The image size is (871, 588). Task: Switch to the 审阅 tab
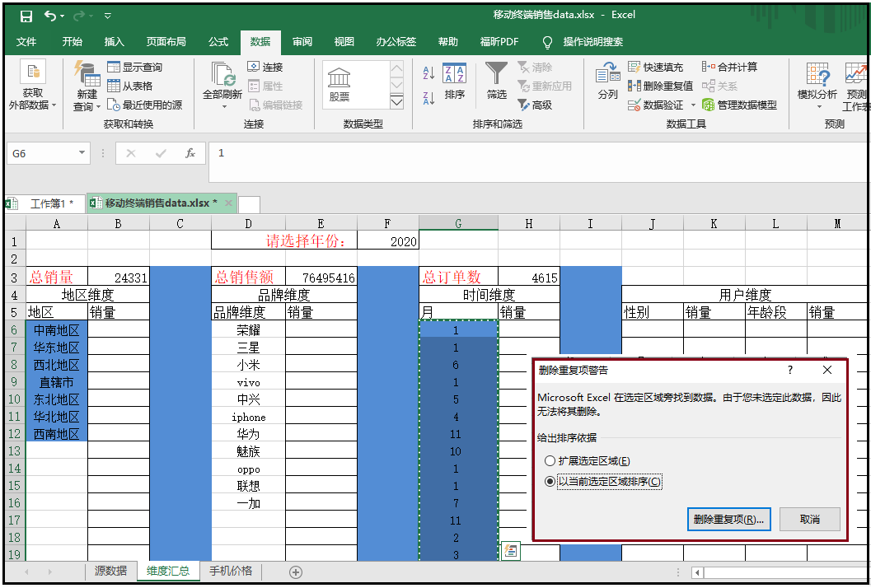point(302,42)
